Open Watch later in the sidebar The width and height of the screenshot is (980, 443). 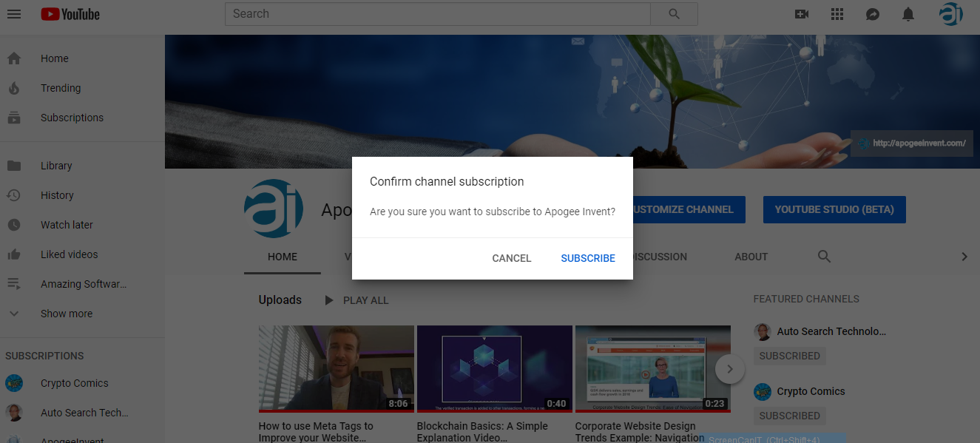click(x=67, y=225)
